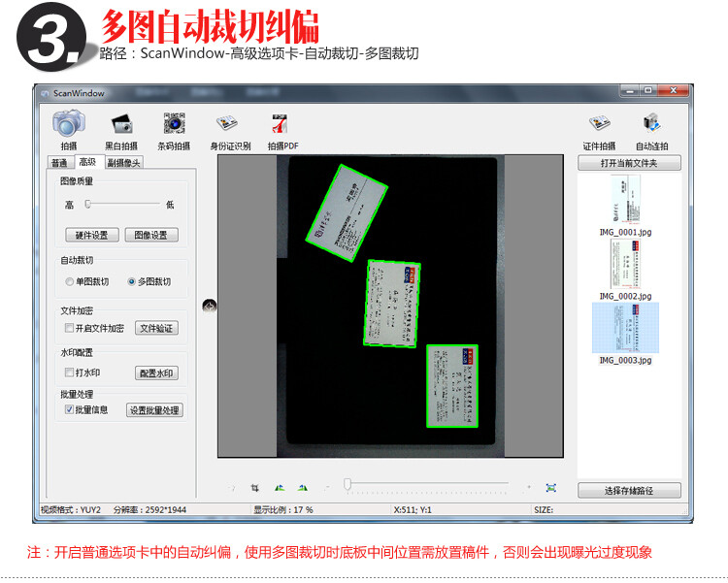Switch to the 普通 tab
Screen dimensions: 728x583
point(60,163)
